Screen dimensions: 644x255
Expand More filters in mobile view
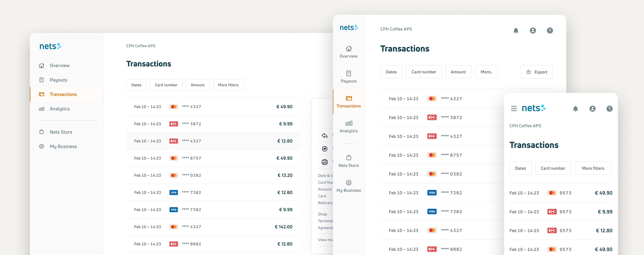click(593, 168)
